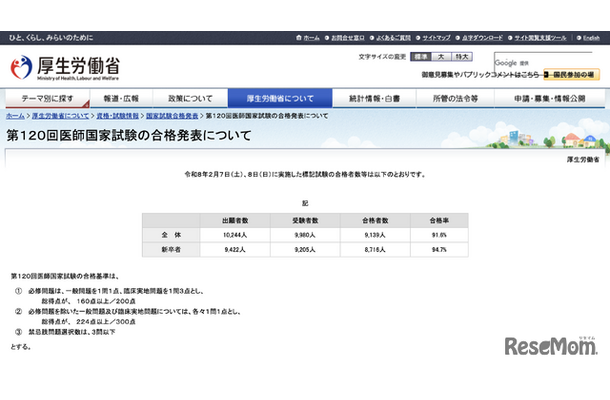The image size is (610, 400).
Task: Open テーマ別に探す menu
Action: click(x=47, y=98)
